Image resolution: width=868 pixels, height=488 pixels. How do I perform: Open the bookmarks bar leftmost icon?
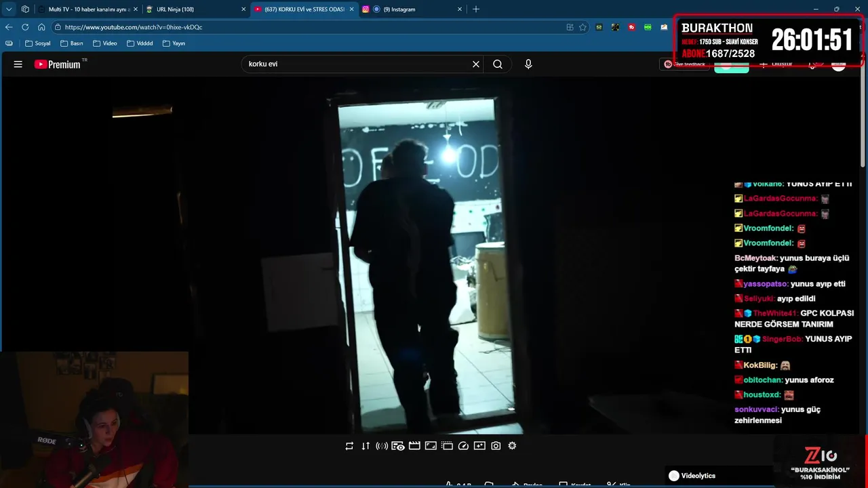tap(9, 43)
